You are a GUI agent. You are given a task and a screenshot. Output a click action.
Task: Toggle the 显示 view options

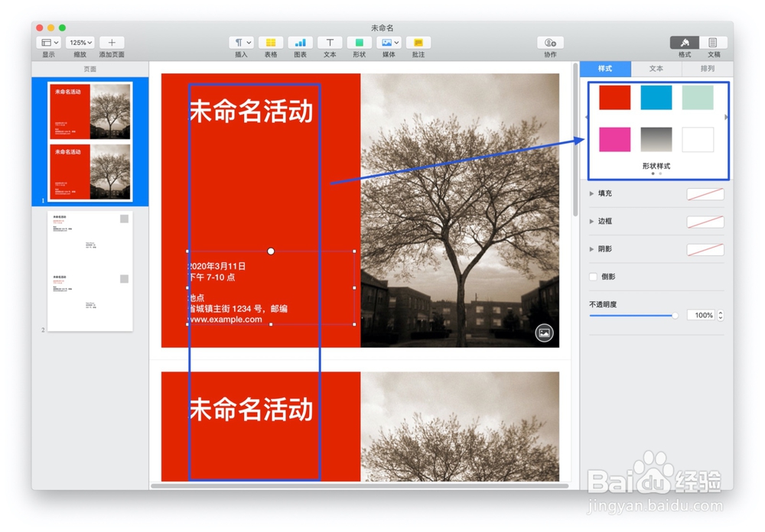click(x=47, y=42)
